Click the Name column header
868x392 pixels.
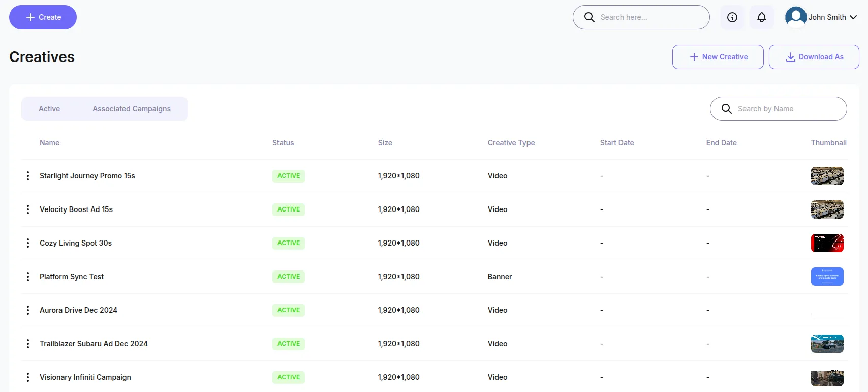50,143
